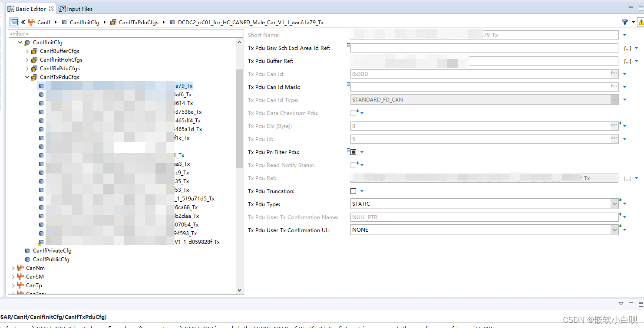Expand the CanIfInitHohCfgs node
Image resolution: width=644 pixels, height=328 pixels.
coord(27,60)
